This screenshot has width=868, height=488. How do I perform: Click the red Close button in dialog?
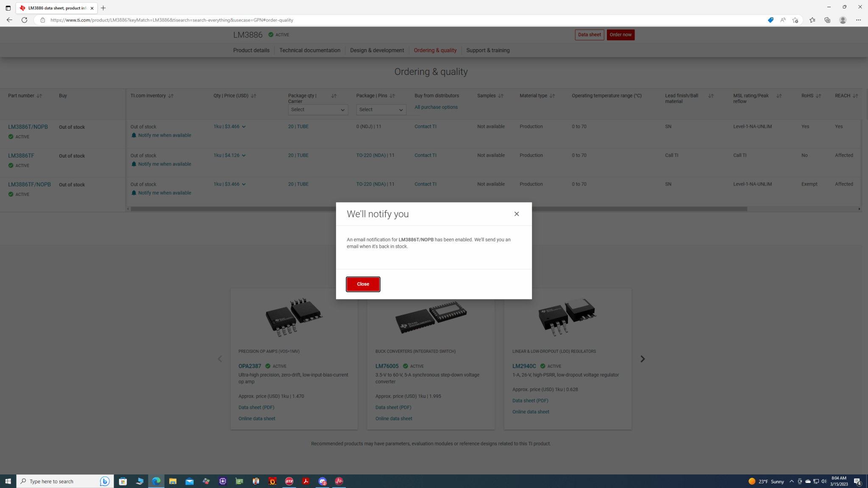pos(363,284)
